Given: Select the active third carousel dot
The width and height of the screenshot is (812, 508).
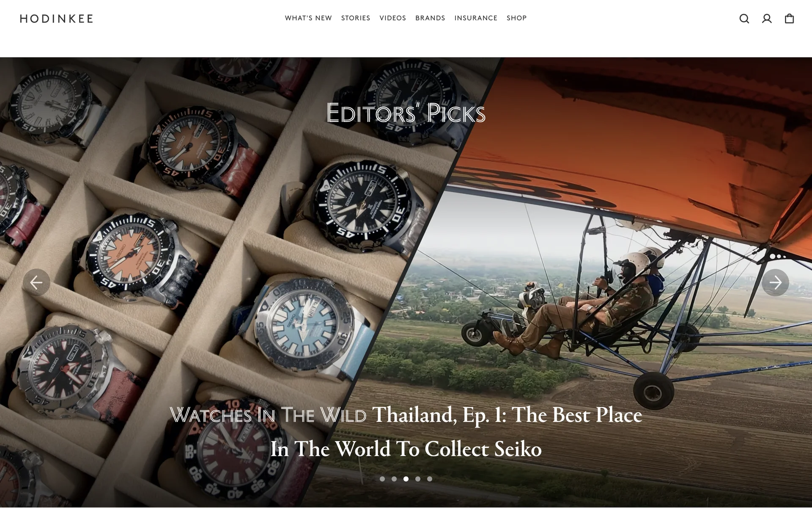Looking at the screenshot, I should pos(406,479).
